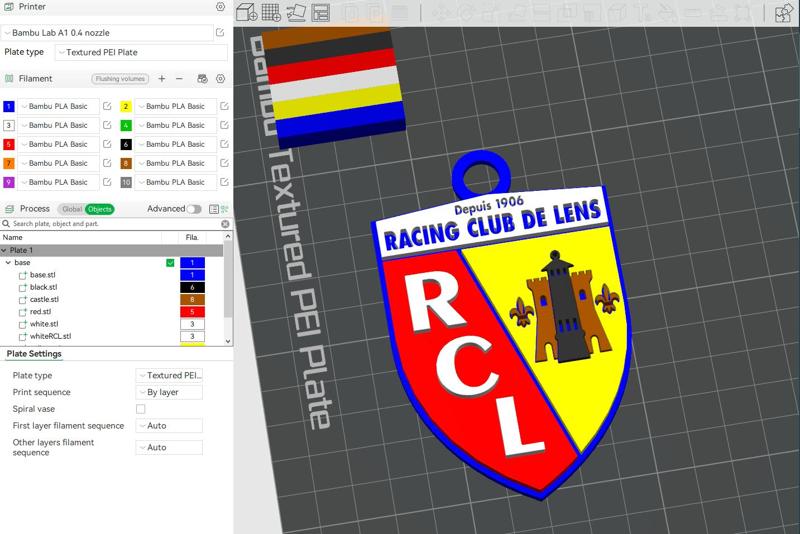The width and height of the screenshot is (800, 534).
Task: Click filament 1 blue color swatch
Action: (9, 106)
